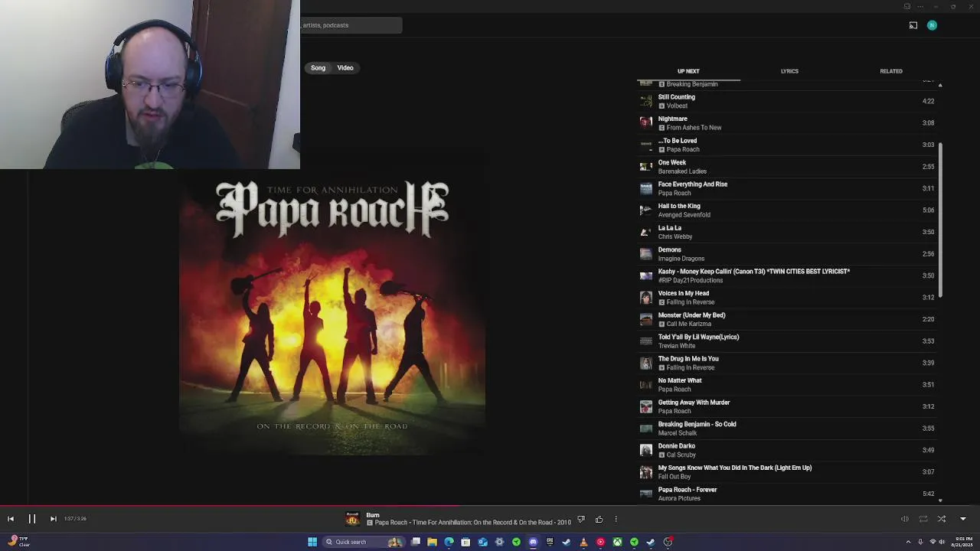Click the song progress bar

pyautogui.click(x=490, y=506)
